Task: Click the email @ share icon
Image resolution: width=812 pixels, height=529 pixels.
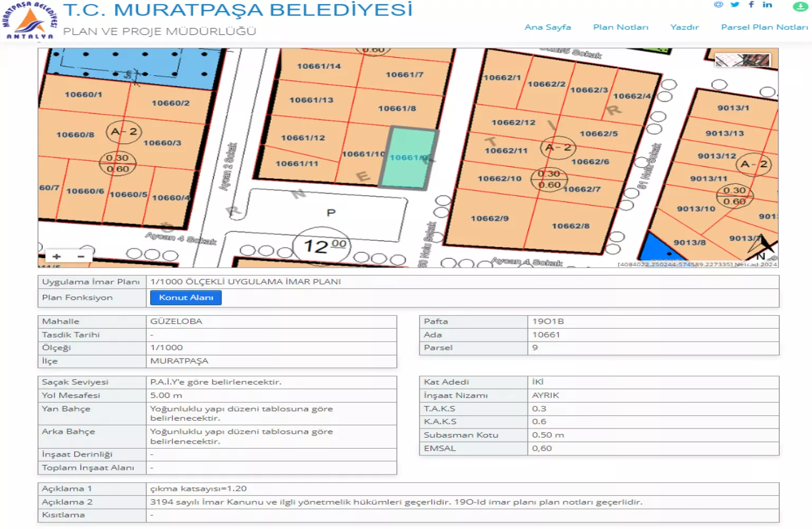Action: point(718,5)
